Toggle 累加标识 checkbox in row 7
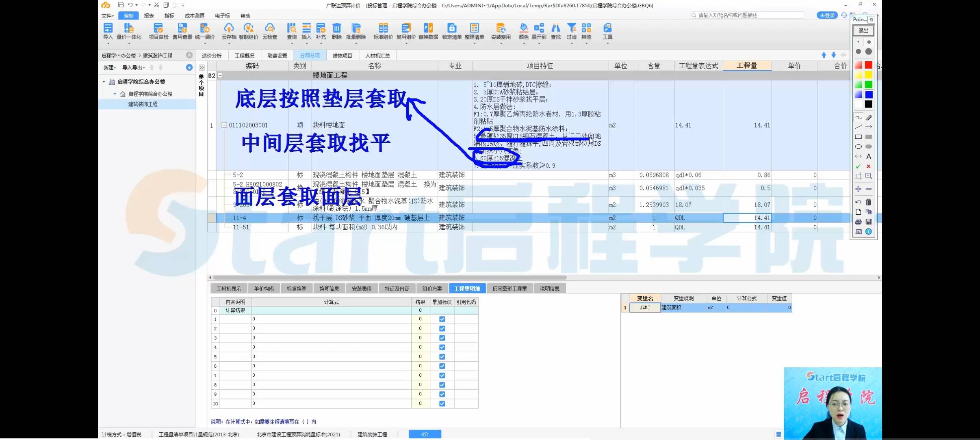The width and height of the screenshot is (980, 440). [442, 375]
